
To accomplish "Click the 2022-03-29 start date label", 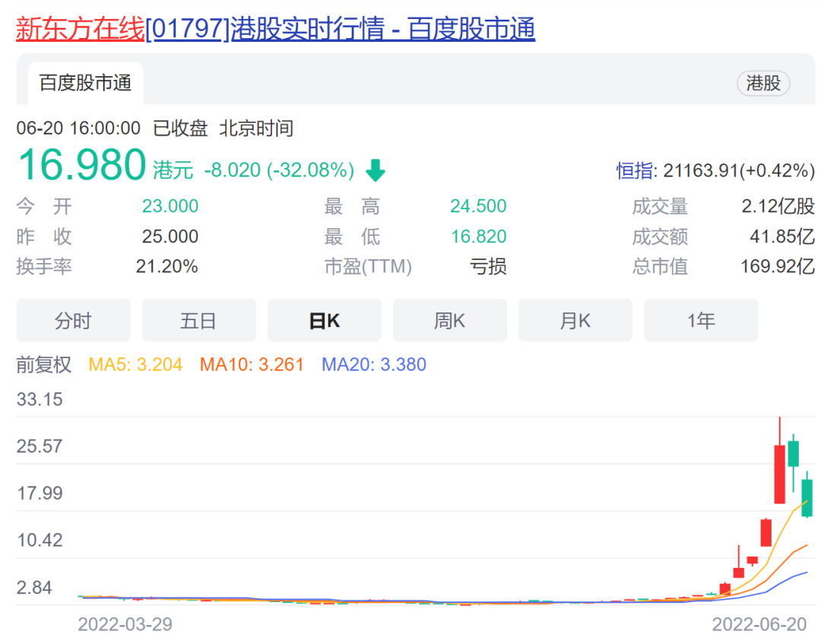I will 125,625.
